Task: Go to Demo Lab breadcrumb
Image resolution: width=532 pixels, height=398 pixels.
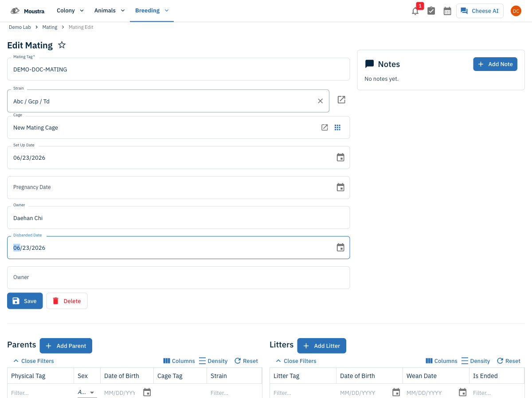Action: 20,27
